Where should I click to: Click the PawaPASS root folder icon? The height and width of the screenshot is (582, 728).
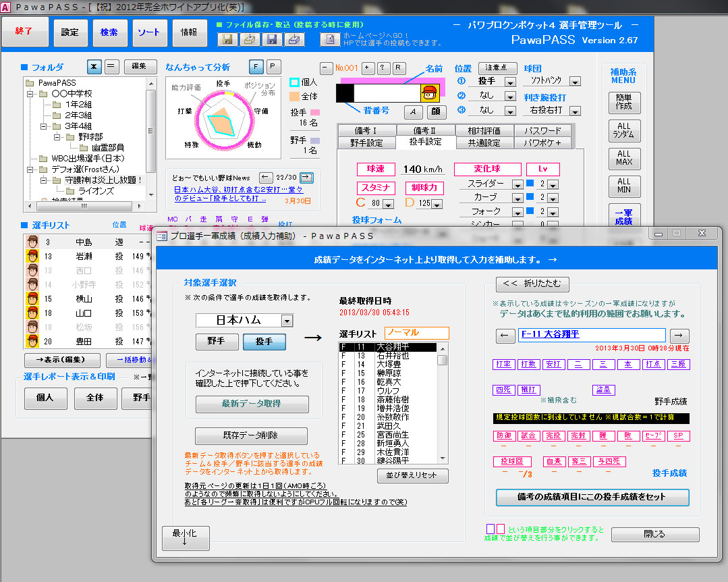pyautogui.click(x=30, y=83)
